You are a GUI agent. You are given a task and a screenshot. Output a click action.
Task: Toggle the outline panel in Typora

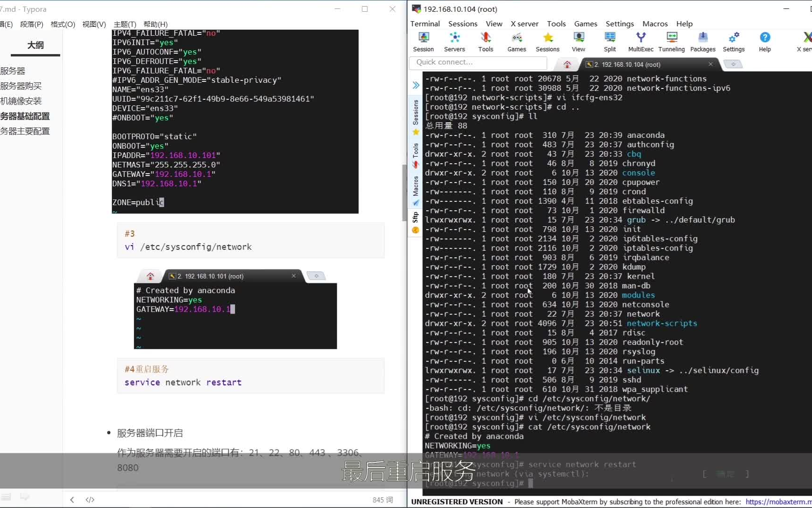click(x=6, y=497)
